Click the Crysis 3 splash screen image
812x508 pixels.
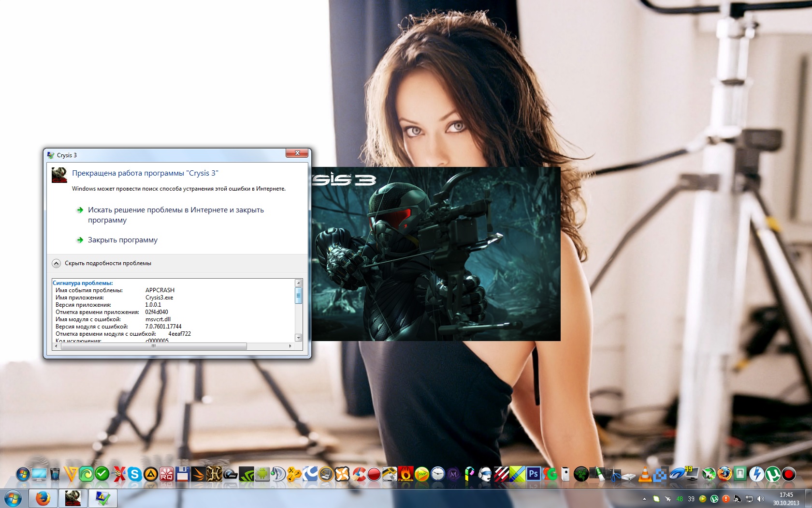436,254
